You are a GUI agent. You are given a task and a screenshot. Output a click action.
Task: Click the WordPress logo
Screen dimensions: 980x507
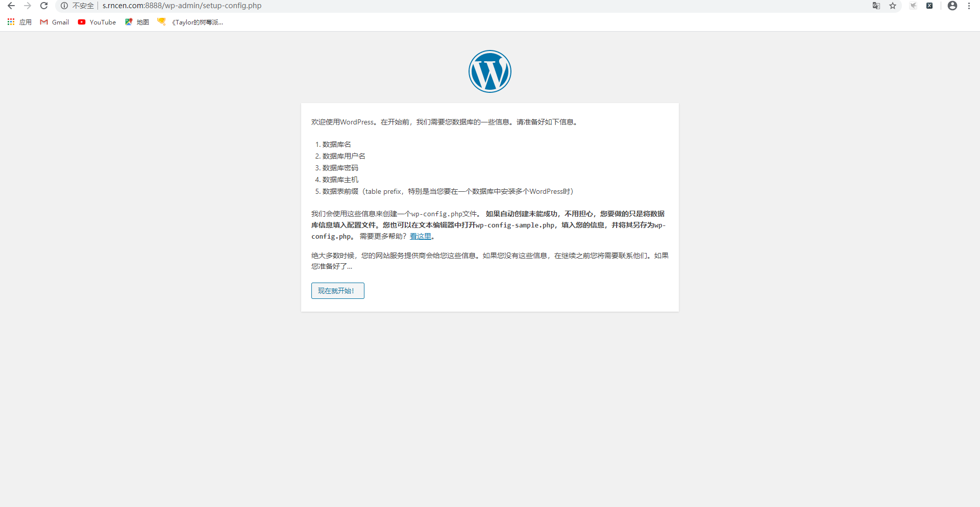(490, 71)
